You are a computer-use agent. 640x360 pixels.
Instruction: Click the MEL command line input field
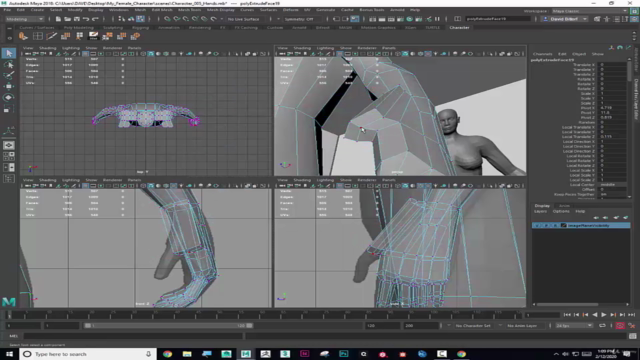point(133,336)
